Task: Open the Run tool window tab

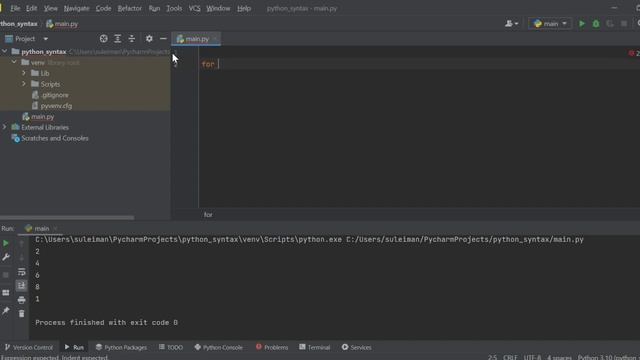Action: pos(74,347)
